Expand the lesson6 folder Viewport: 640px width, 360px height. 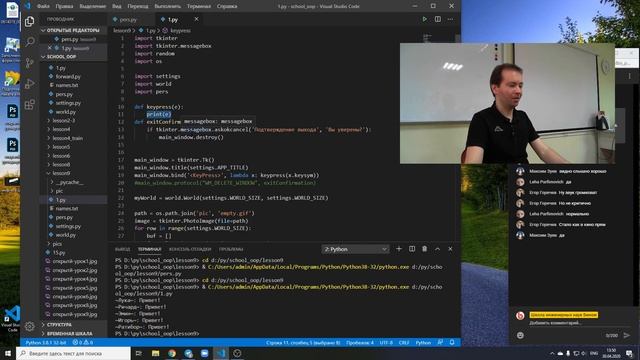(61, 156)
